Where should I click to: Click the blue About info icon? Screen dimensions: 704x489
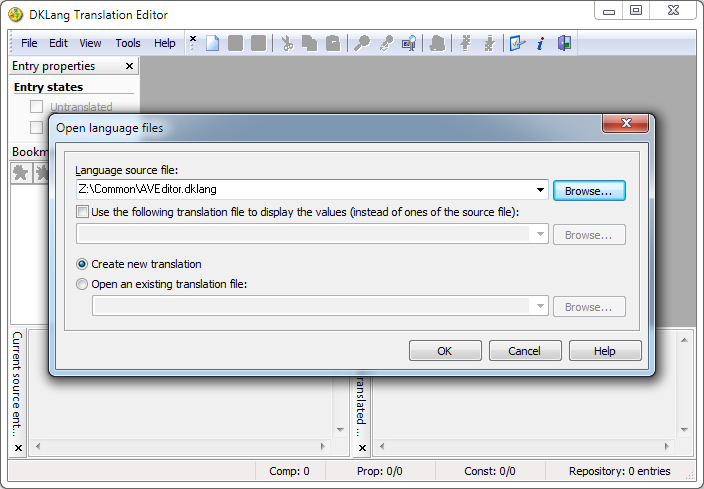tap(540, 43)
